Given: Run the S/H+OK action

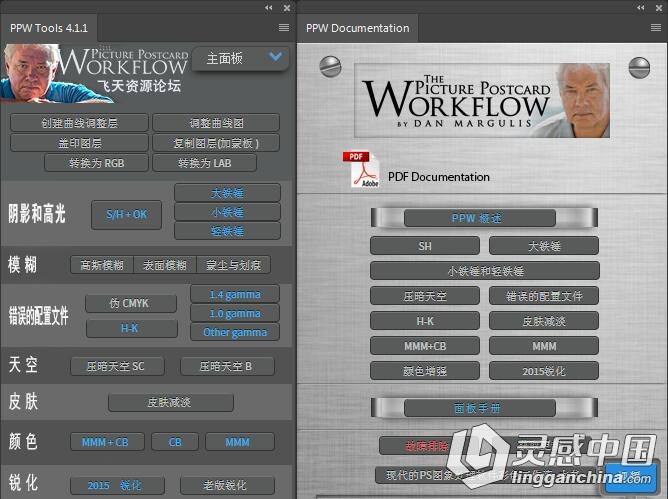Looking at the screenshot, I should point(127,214).
